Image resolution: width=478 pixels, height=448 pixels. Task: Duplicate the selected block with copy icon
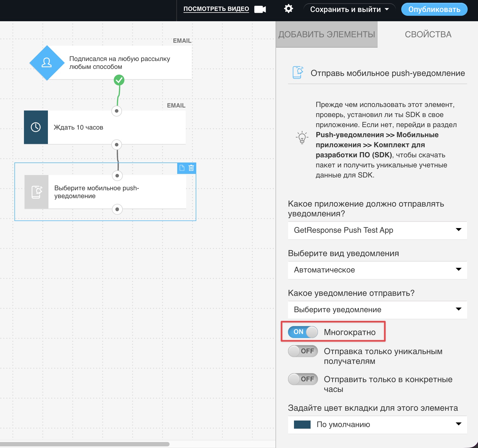(182, 168)
